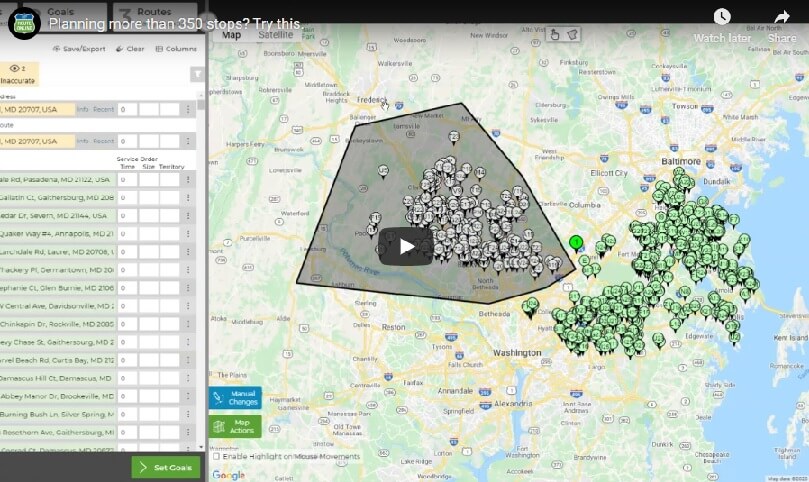
Task: Open options menu for Quaker Way, Annapolis stop
Action: click(x=188, y=234)
